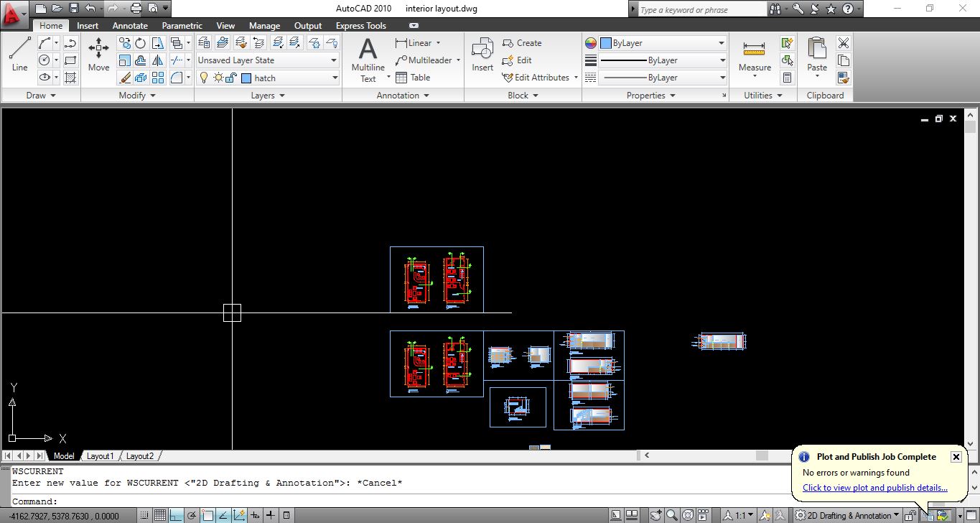Click Edit Attributes in the Block panel
The image size is (980, 523).
tap(538, 78)
